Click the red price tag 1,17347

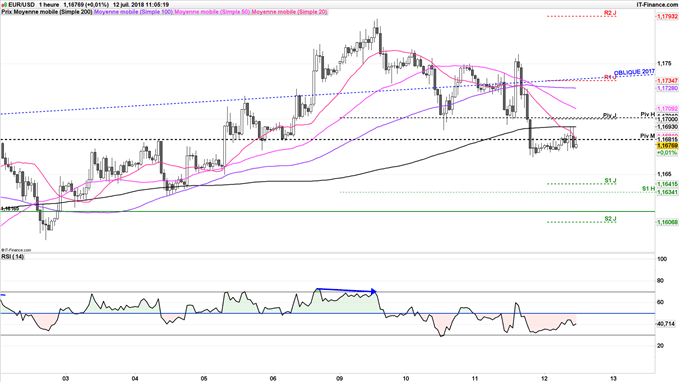click(667, 81)
